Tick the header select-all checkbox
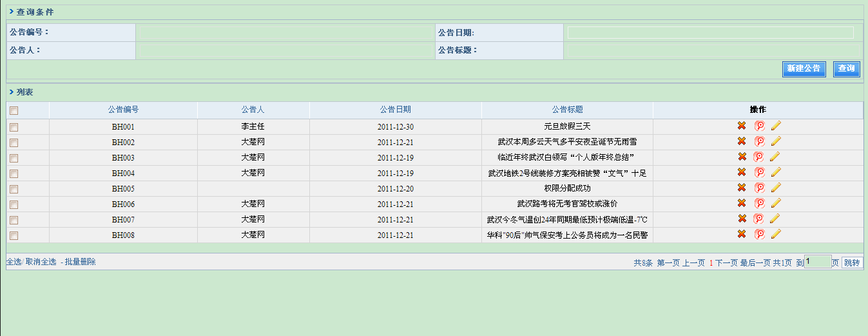This screenshot has height=336, width=868. click(x=14, y=111)
